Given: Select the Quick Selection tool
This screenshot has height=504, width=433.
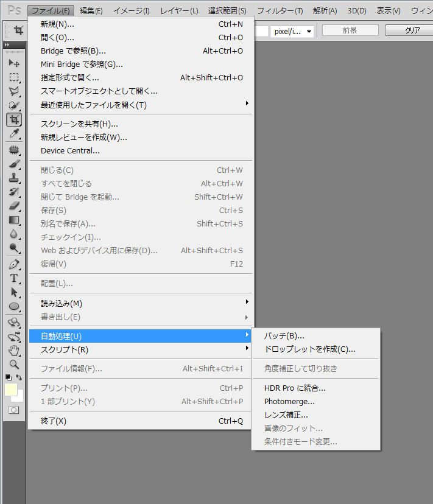Looking at the screenshot, I should pos(14,105).
